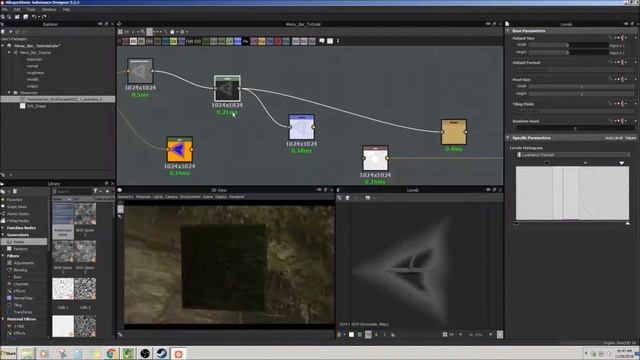Screen dimensions: 640x360
Task: Open the Tools menu
Action: pyautogui.click(x=31, y=9)
